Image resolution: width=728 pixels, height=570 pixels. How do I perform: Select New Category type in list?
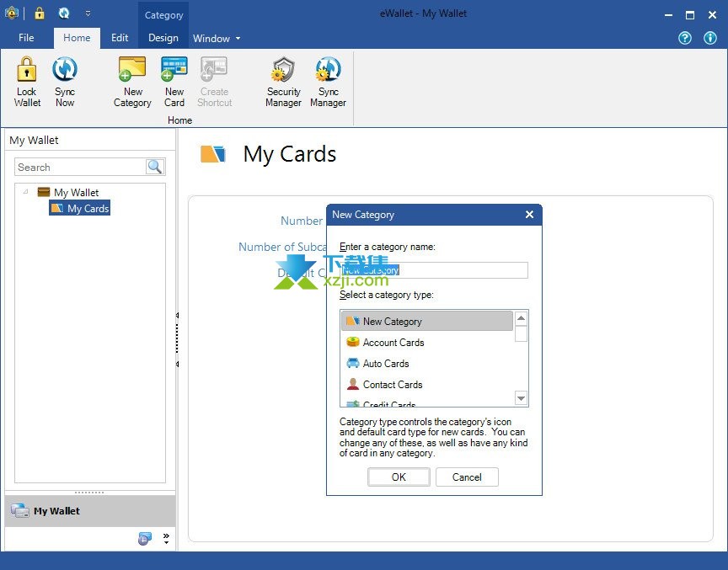click(427, 321)
